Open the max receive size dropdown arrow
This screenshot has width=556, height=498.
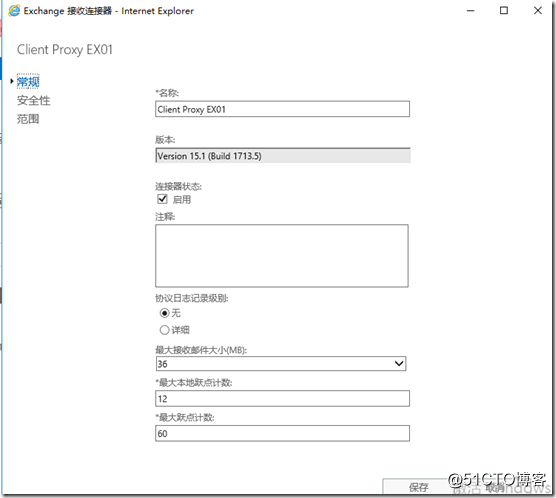399,364
